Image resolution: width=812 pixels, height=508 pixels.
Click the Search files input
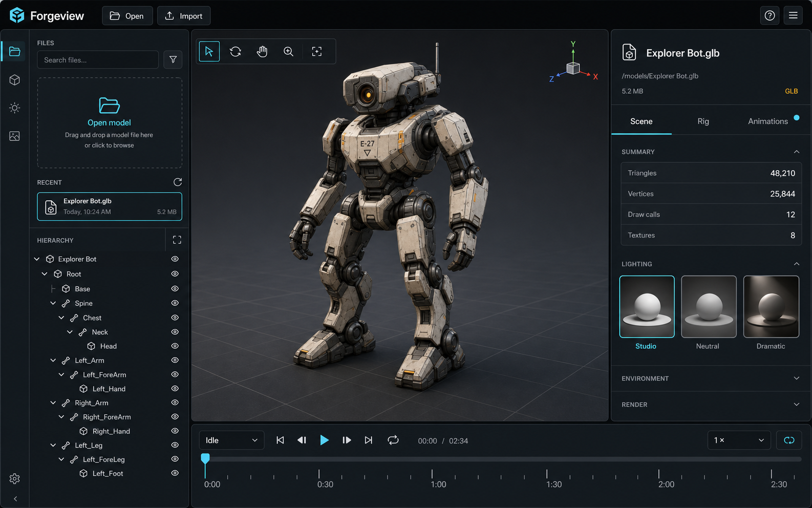[98, 60]
